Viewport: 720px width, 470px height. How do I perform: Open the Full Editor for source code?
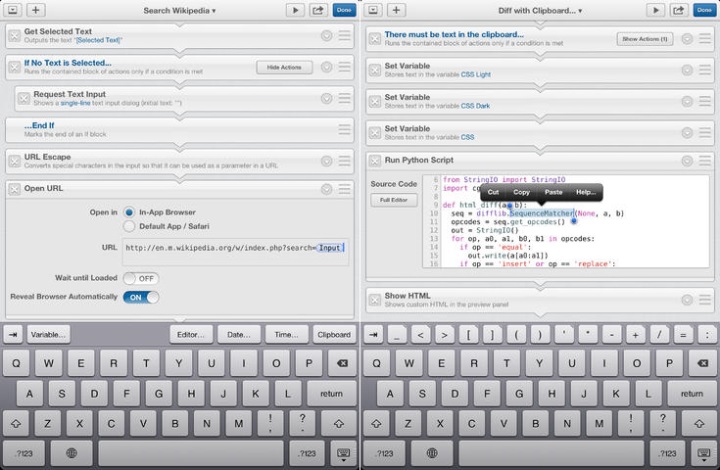(394, 200)
